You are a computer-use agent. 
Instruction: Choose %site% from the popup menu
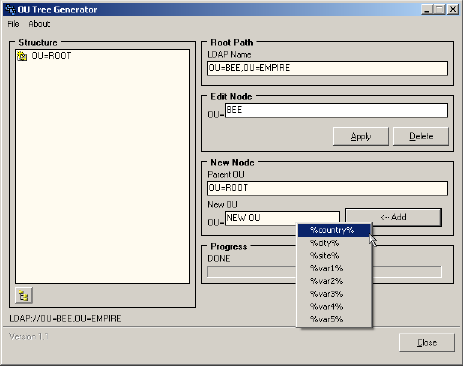click(334, 256)
